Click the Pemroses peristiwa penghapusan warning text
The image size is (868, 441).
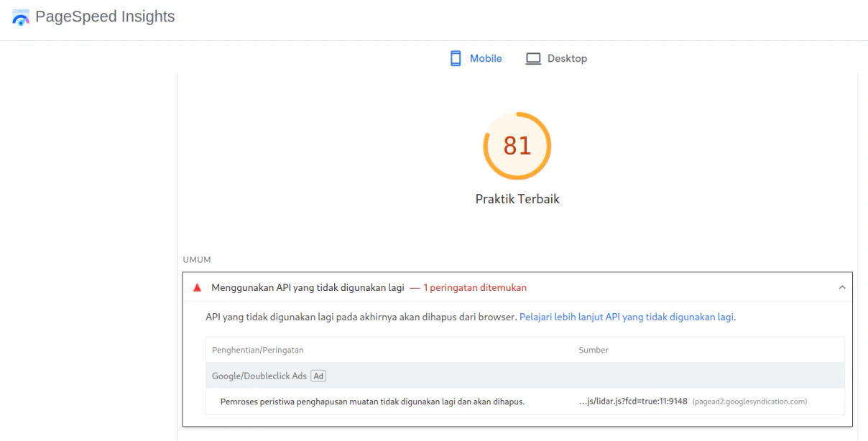372,401
